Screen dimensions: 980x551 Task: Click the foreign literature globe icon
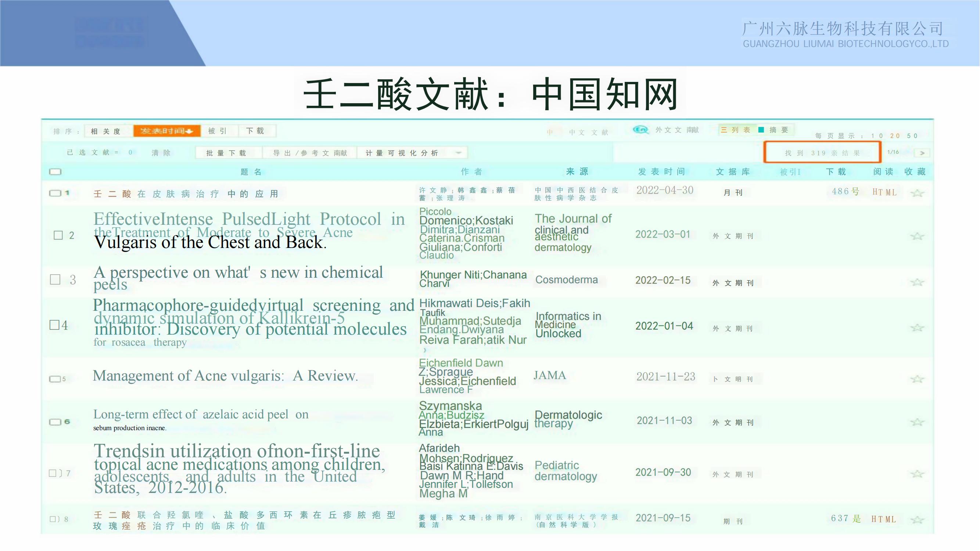point(640,130)
